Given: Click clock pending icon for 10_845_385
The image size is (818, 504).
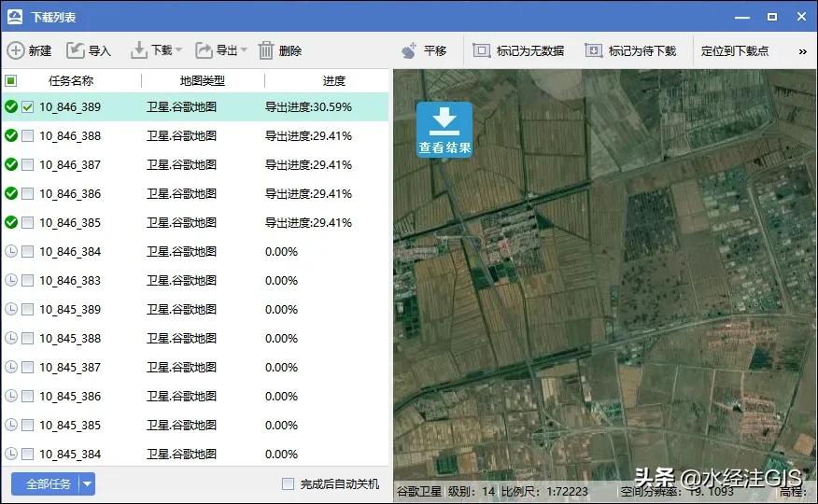Looking at the screenshot, I should click(x=11, y=425).
